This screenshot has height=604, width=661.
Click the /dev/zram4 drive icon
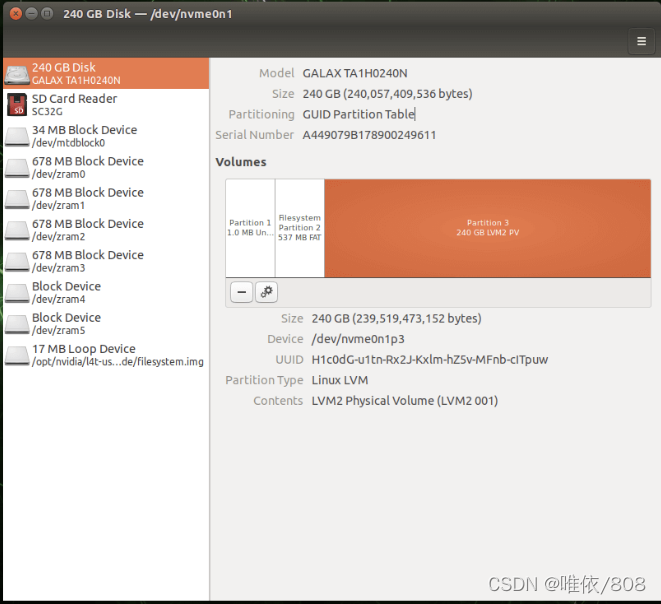point(17,293)
